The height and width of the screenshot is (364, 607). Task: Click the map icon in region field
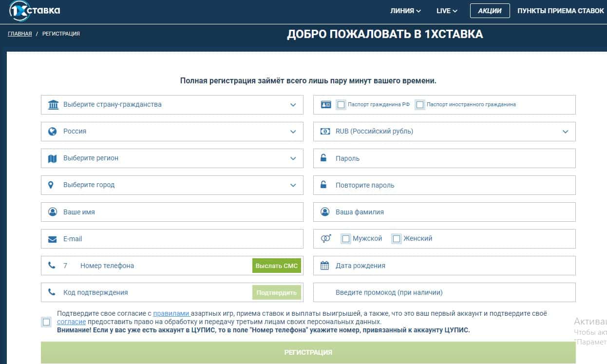click(53, 158)
